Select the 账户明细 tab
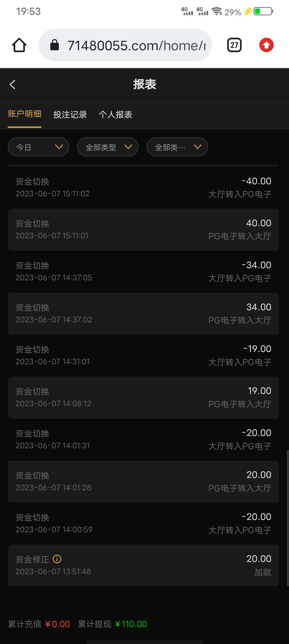This screenshot has width=289, height=644. pyautogui.click(x=25, y=114)
